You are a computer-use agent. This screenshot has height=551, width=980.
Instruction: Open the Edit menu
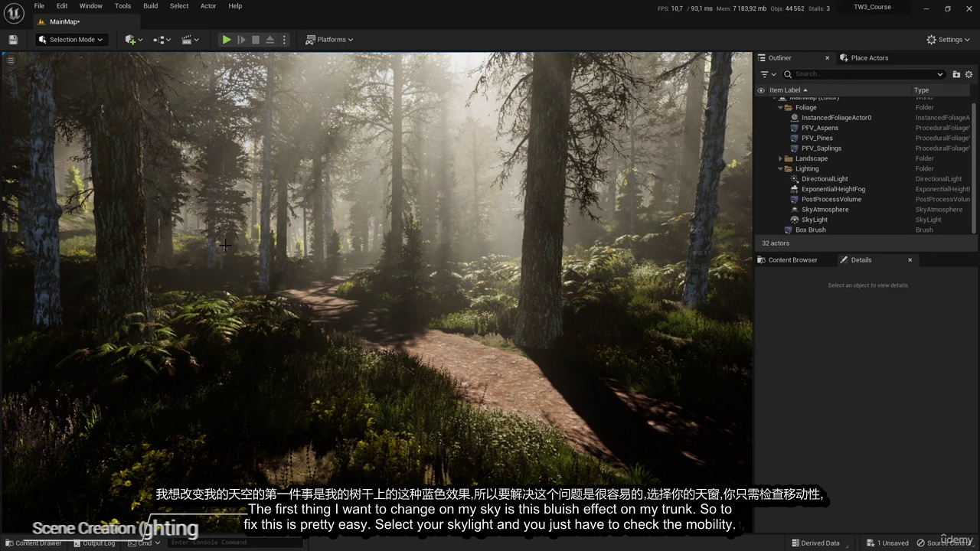tap(62, 6)
